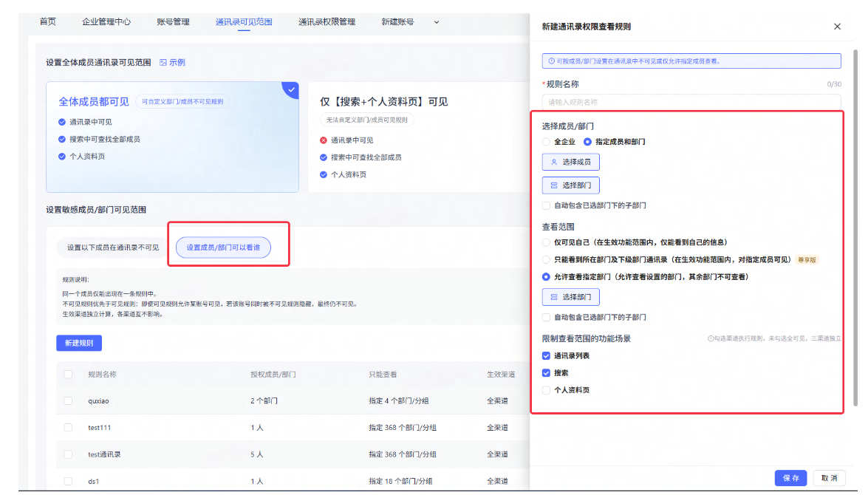Click the 无法自定义部门/成员可见规则 tag
The image size is (868, 495).
(366, 120)
